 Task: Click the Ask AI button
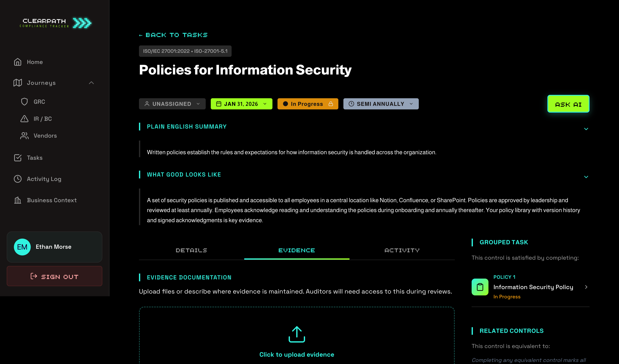click(568, 104)
